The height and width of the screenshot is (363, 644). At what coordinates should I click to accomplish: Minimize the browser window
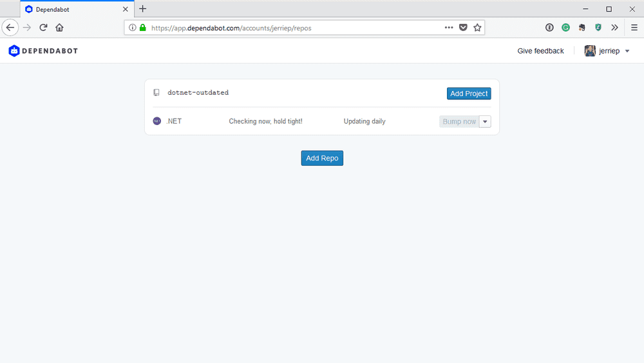pyautogui.click(x=585, y=8)
